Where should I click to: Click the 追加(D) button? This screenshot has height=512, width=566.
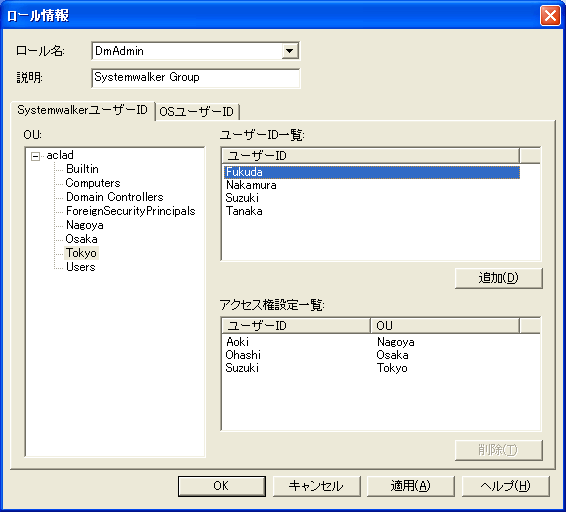[498, 278]
